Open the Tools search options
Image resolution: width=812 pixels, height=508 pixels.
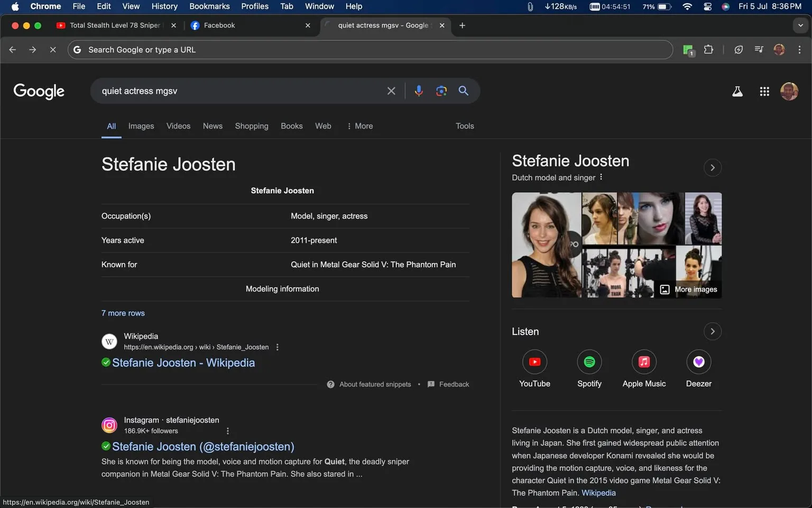click(465, 126)
